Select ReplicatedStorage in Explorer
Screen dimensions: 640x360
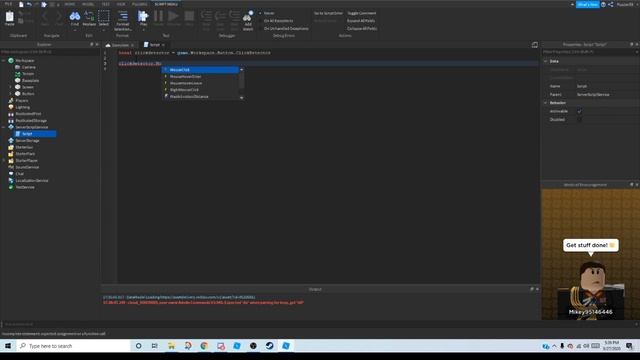click(x=28, y=120)
